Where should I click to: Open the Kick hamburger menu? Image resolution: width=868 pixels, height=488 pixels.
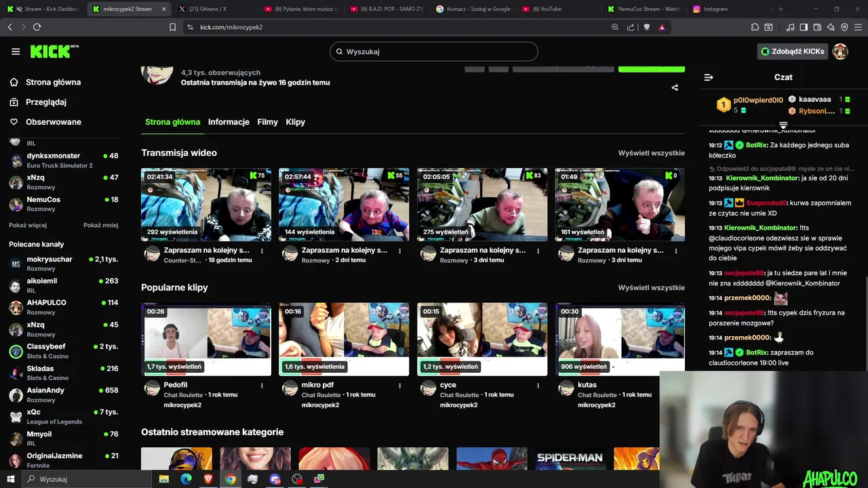16,52
